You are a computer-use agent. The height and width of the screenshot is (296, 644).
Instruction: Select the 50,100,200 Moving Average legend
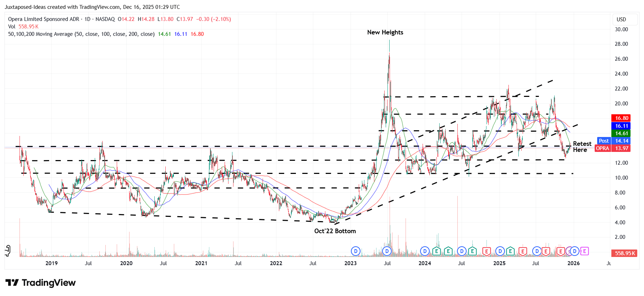click(81, 34)
